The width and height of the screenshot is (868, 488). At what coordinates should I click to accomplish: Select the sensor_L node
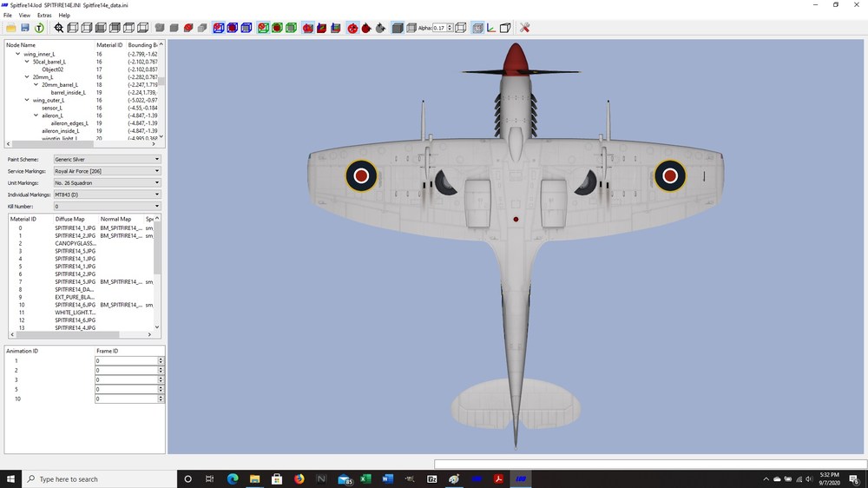click(52, 108)
